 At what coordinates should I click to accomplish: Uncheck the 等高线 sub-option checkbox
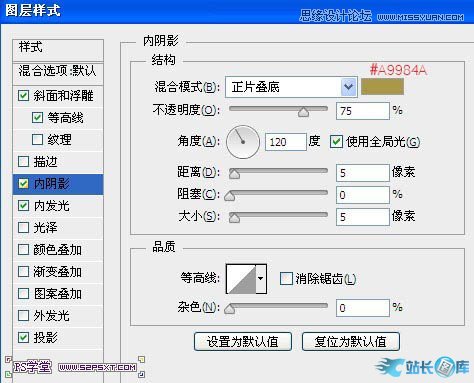(x=37, y=117)
